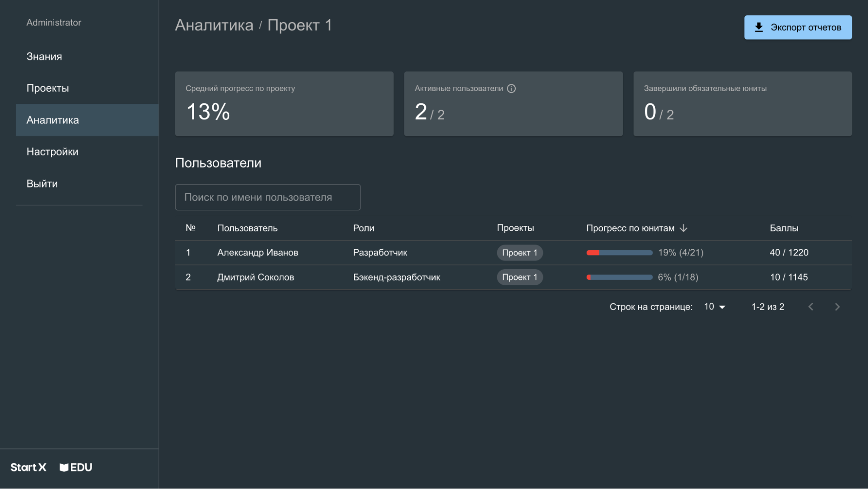Screen dimensions: 868x489
Task: Click Аналитика breadcrumb link in header
Action: [214, 25]
